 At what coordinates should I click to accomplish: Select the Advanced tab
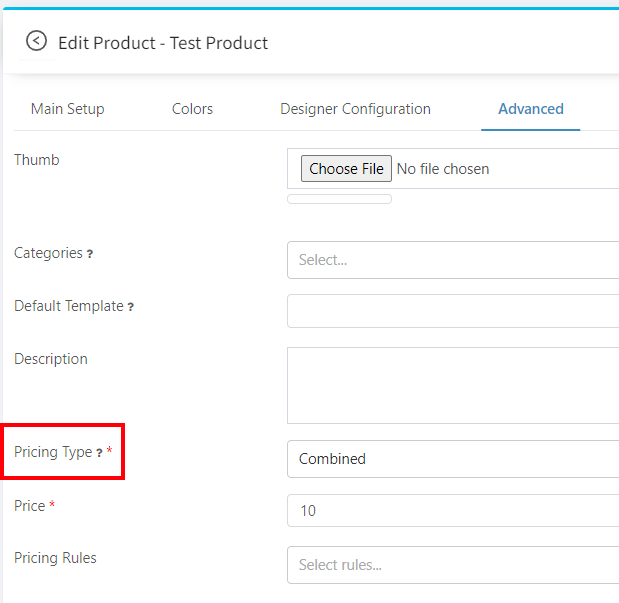coord(530,109)
